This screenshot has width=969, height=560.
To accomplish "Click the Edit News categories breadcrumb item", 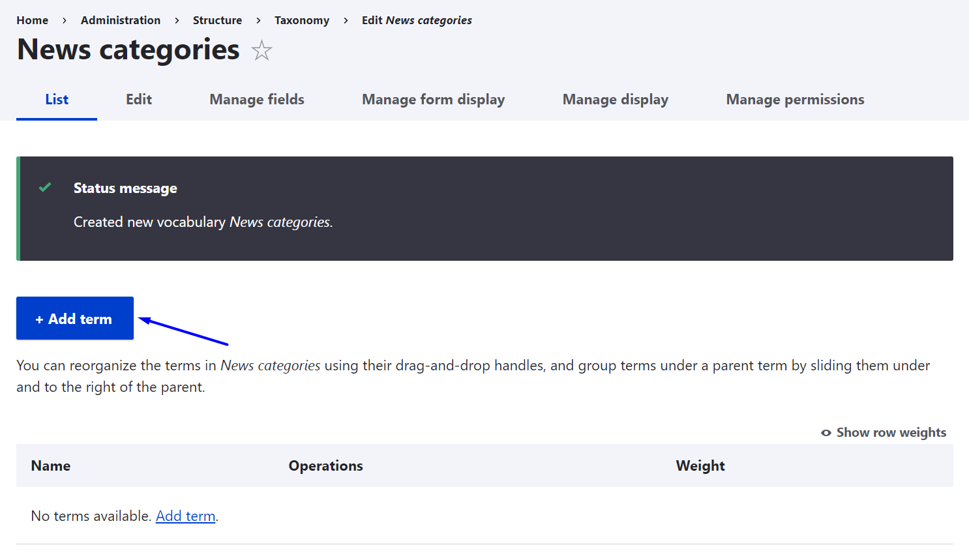I will (x=417, y=20).
